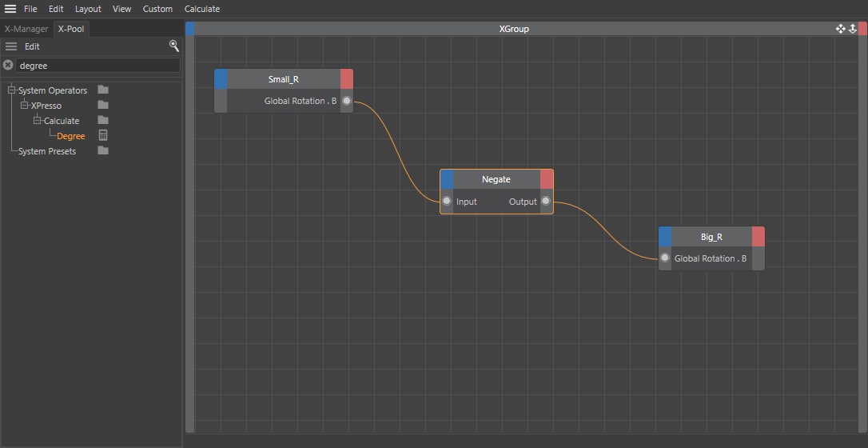Click the XGroup title bar
This screenshot has width=868, height=448.
(x=514, y=29)
